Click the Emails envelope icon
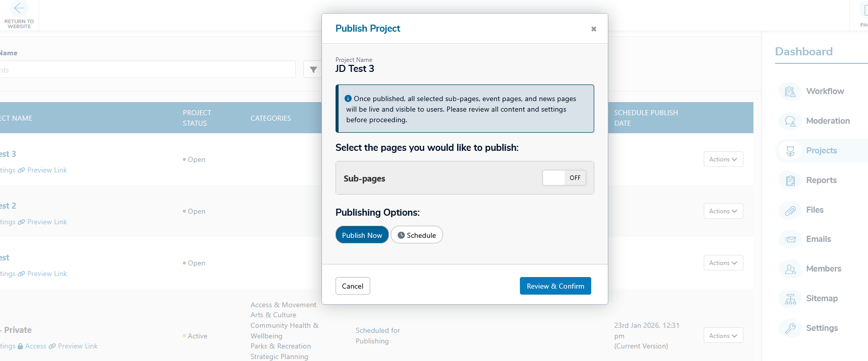 tap(790, 239)
